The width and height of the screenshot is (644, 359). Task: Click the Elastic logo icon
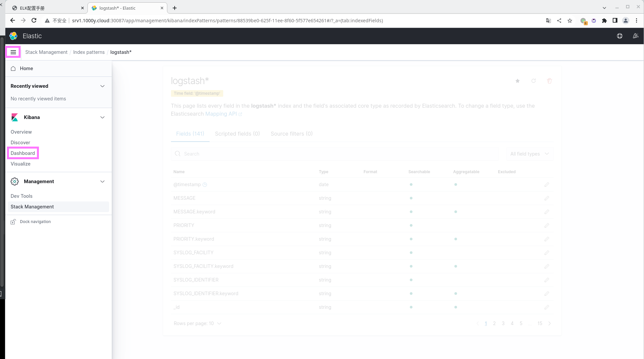coord(13,36)
